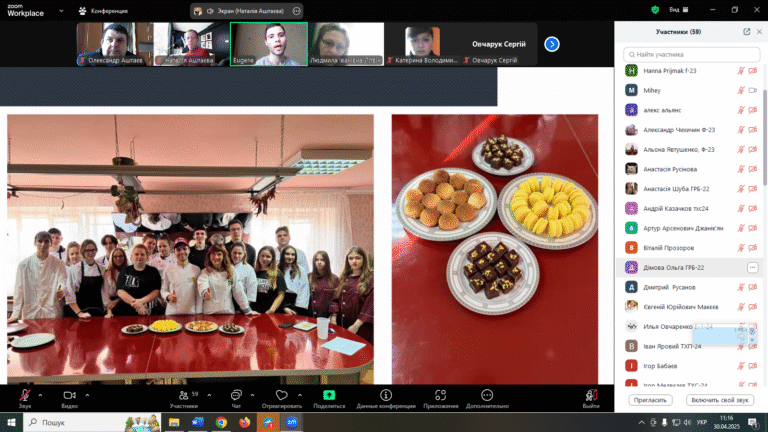Open the Windows Start menu

coord(11,422)
